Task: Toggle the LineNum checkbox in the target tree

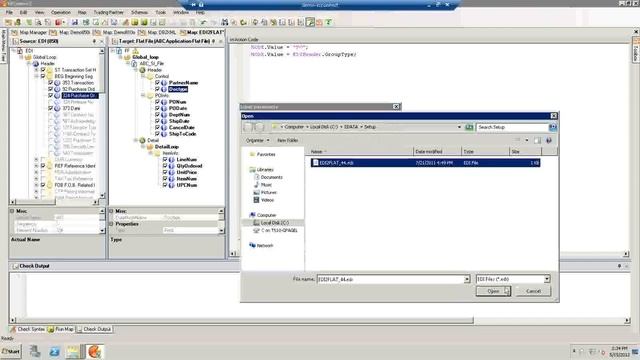Action: tap(165, 159)
